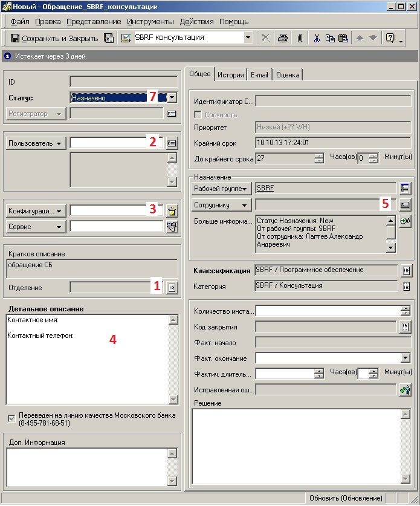Screen dimensions: 420x506
Task: Click the Количество инста... spinner arrows
Action: [405, 311]
